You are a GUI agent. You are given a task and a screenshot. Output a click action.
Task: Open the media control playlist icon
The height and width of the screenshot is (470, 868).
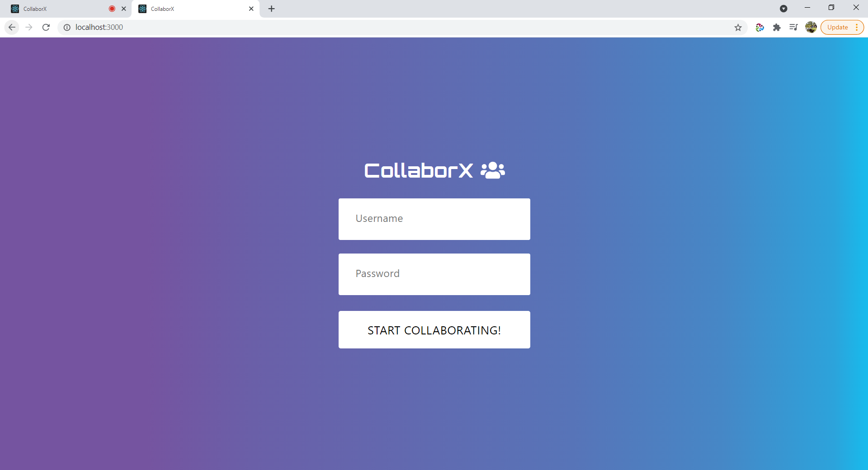(x=793, y=28)
